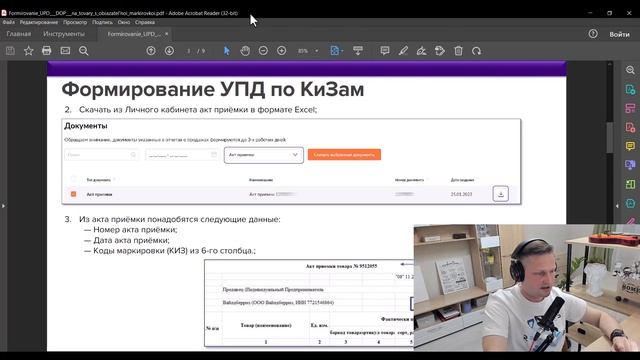Click the text Номер акта приёмки
The width and height of the screenshot is (640, 360).
(x=135, y=230)
